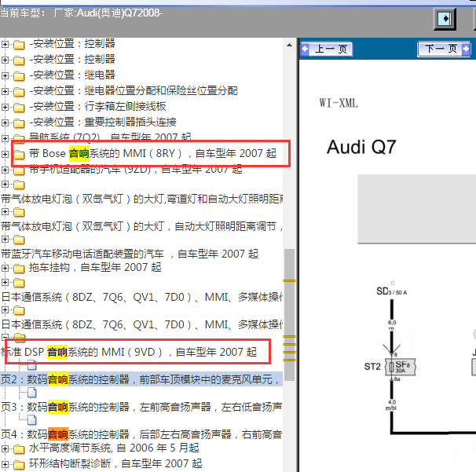Click the tree scrollbar up arrow
This screenshot has height=472, width=476.
click(289, 45)
